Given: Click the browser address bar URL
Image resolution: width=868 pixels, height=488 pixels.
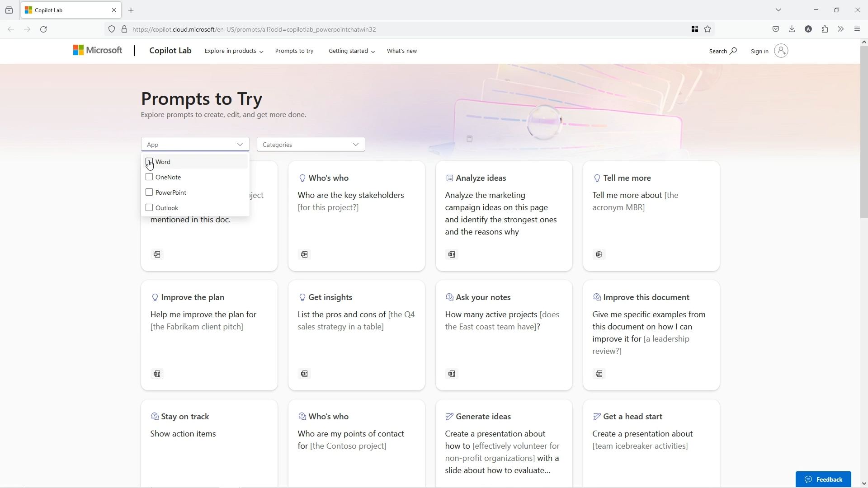Looking at the screenshot, I should [x=254, y=29].
